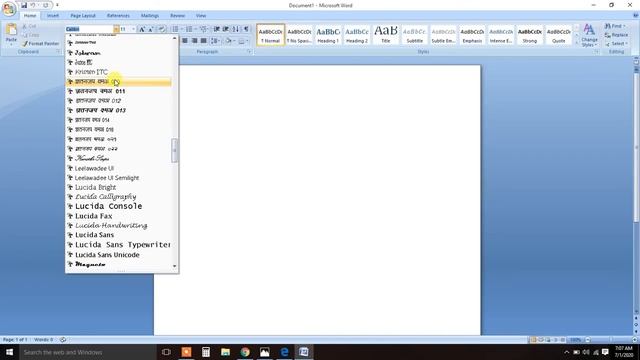Increase paragraph indent
This screenshot has width=640, height=360.
(x=226, y=29)
